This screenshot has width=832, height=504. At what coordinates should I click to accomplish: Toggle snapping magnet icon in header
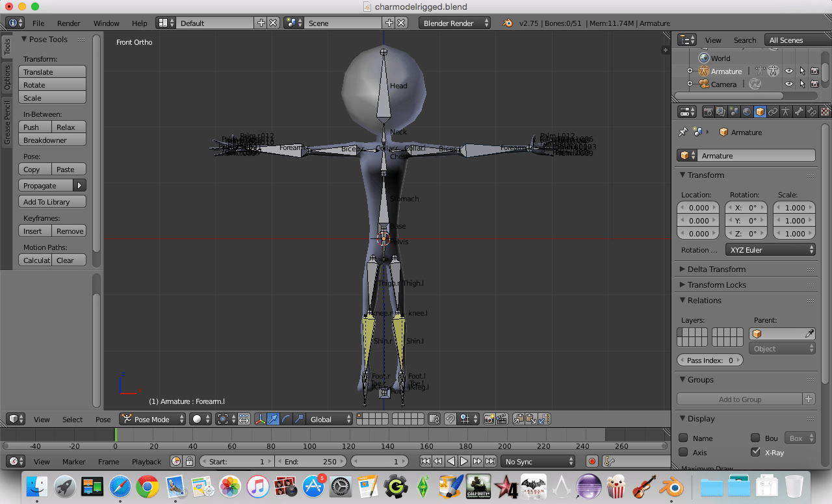point(450,420)
